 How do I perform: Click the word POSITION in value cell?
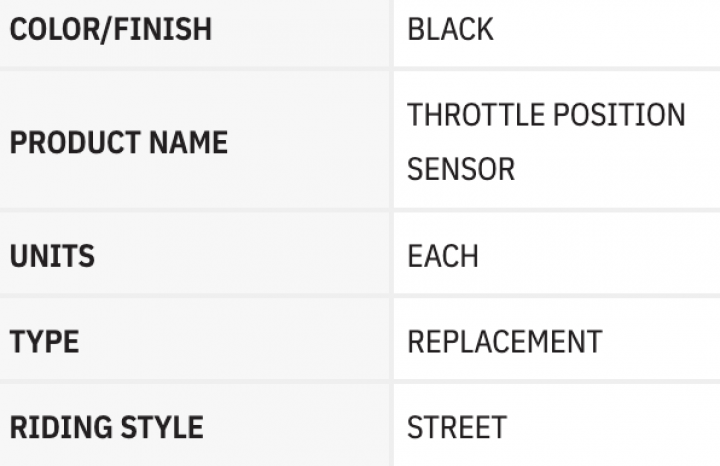tap(619, 115)
